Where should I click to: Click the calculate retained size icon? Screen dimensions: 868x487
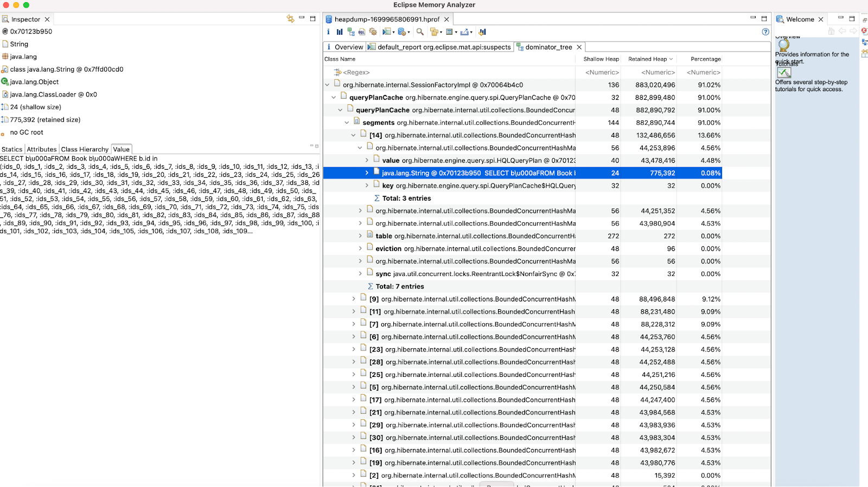click(x=449, y=32)
